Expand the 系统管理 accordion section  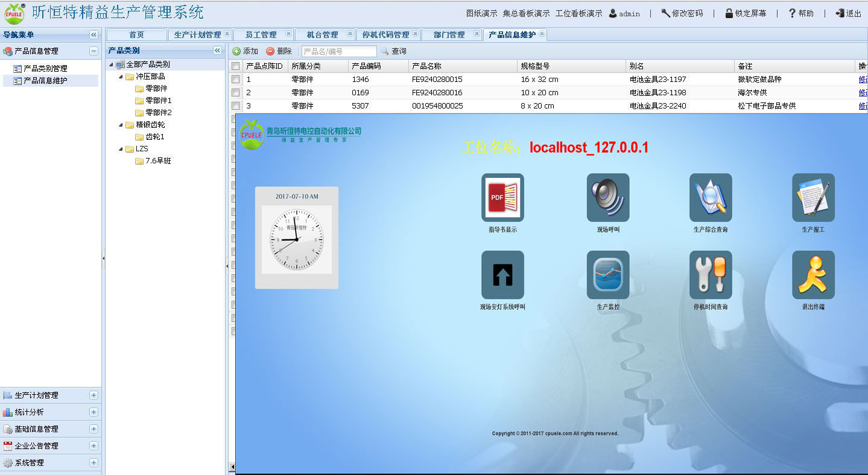(93, 463)
